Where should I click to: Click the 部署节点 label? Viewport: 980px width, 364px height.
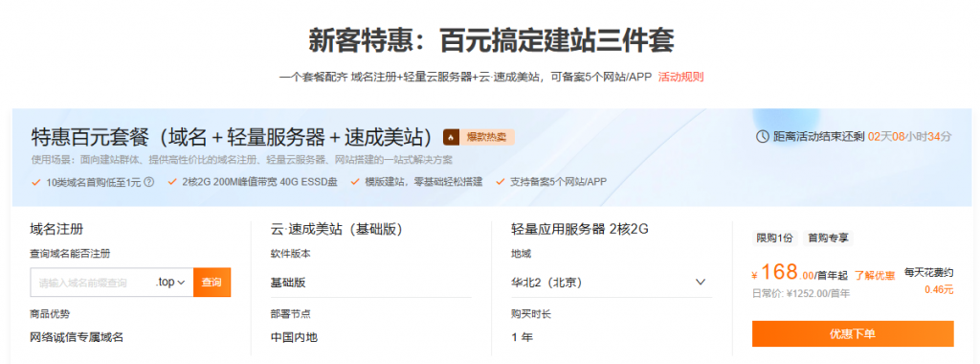(x=291, y=313)
